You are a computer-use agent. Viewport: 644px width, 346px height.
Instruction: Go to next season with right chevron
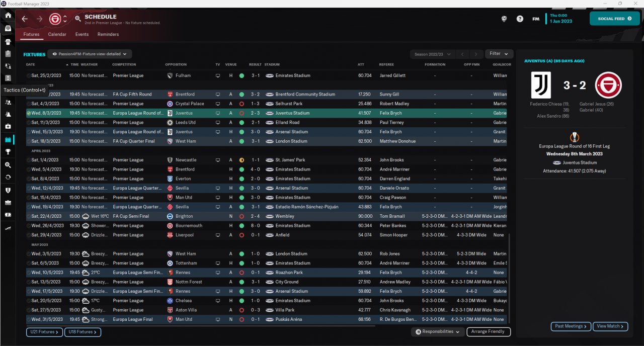click(476, 54)
